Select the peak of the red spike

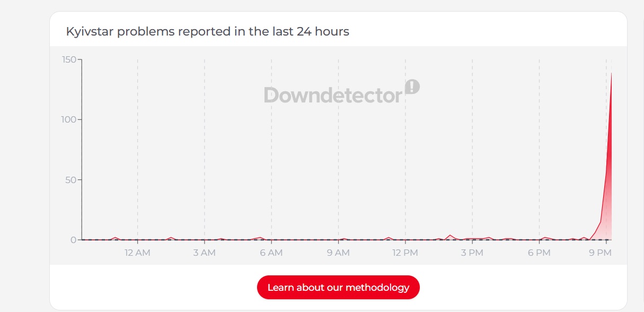click(612, 73)
